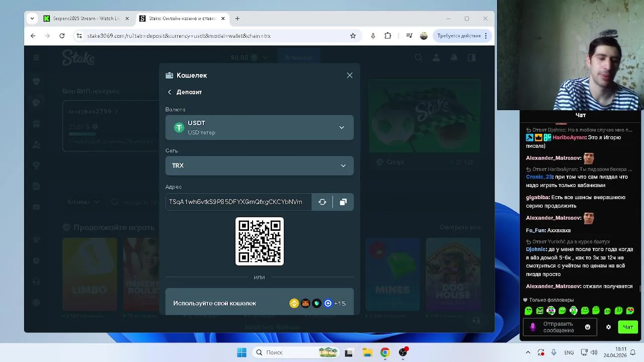Open the Limbo game thumbnail
The image size is (644, 362).
[90, 275]
